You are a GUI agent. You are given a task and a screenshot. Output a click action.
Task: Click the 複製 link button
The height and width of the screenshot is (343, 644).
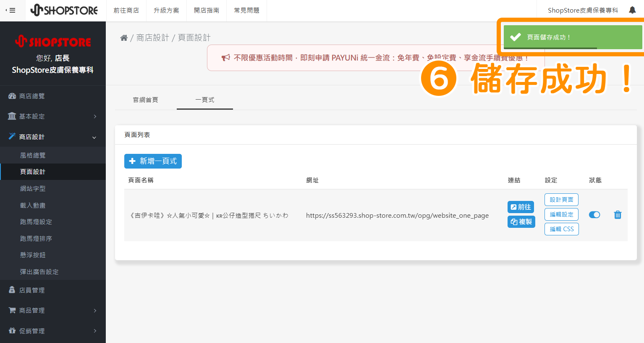tap(521, 222)
